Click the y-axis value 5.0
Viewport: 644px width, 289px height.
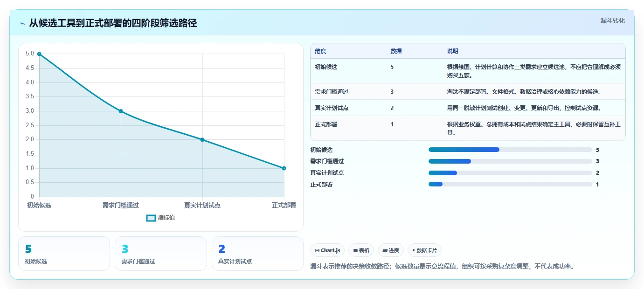pos(30,54)
